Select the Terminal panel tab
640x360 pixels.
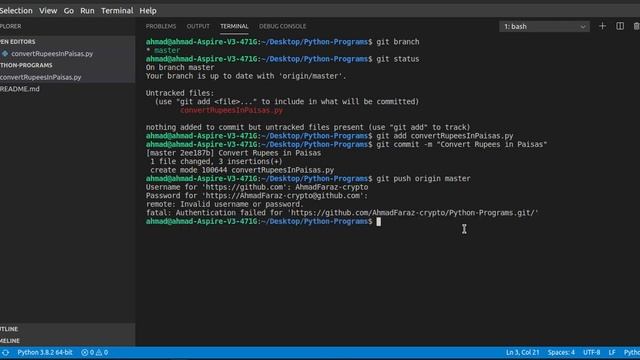(234, 26)
